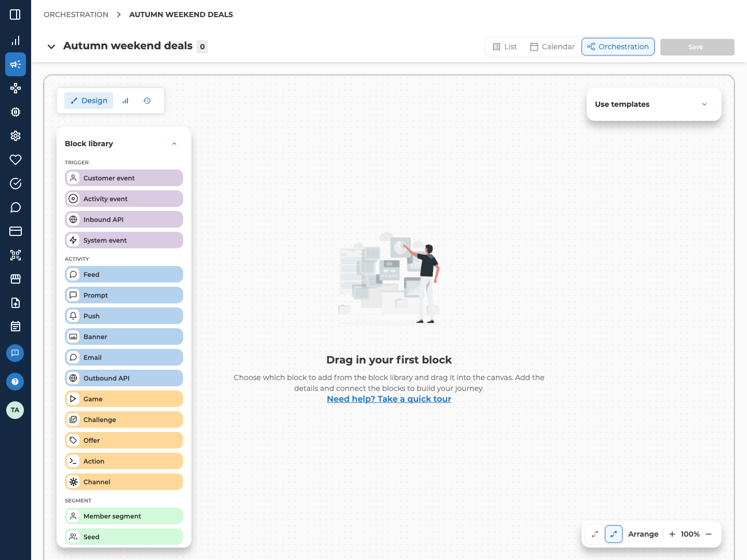Screen dimensions: 747x560
Task: Switch to the List view
Action: pyautogui.click(x=505, y=47)
